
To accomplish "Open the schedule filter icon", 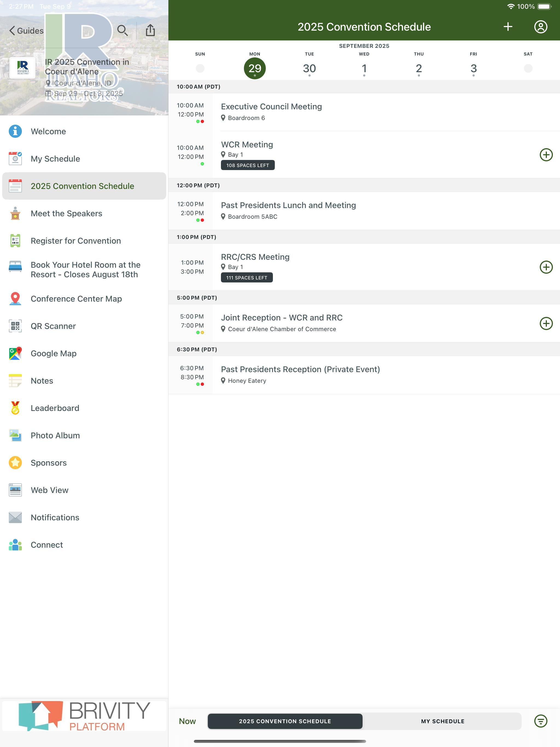I will coord(540,721).
